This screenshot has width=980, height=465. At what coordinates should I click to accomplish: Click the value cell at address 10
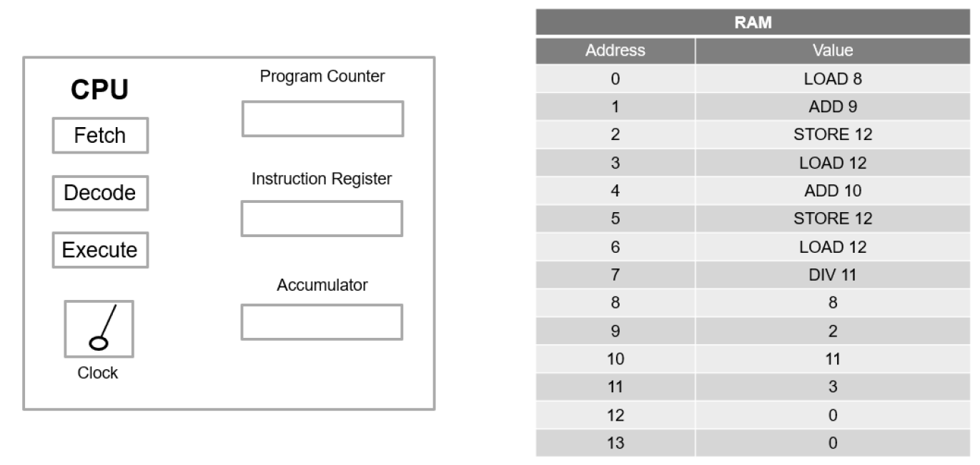click(833, 359)
